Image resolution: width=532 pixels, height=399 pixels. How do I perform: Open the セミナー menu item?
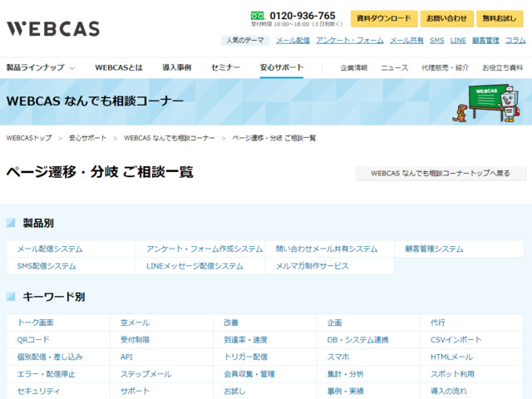pyautogui.click(x=225, y=67)
